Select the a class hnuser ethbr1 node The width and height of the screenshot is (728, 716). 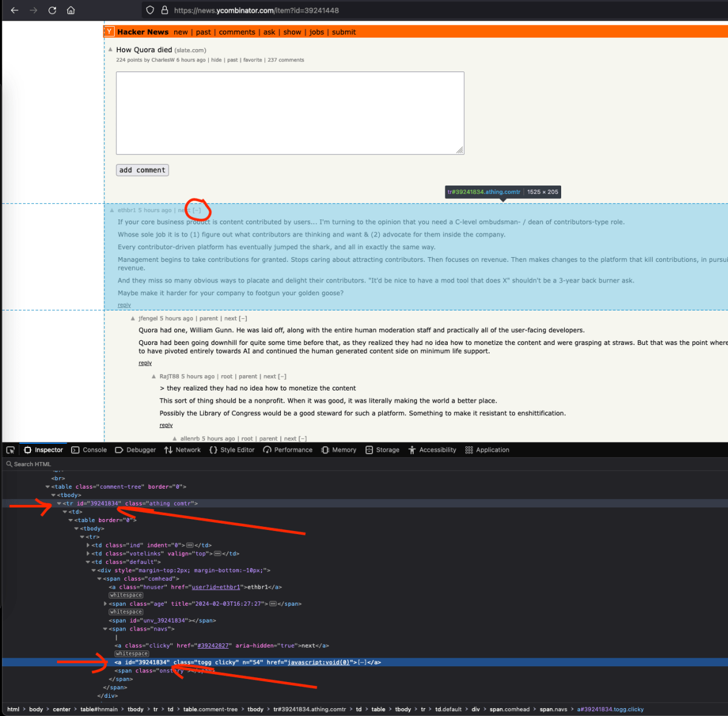[195, 587]
